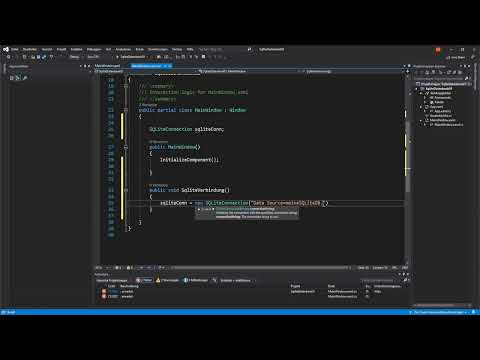Toggle the Mitteilungen filter in error list
The width and height of the screenshot is (480, 360).
[x=196, y=280]
